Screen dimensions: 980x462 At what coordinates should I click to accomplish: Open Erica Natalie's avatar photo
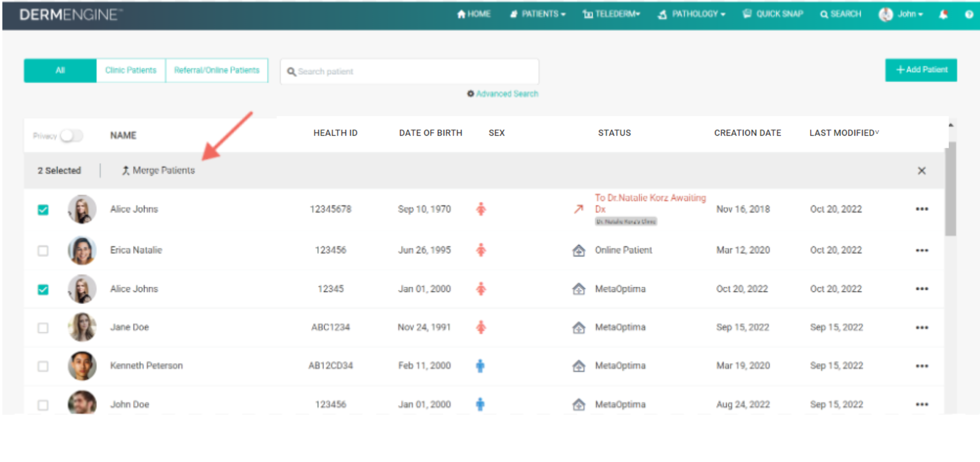coord(82,250)
